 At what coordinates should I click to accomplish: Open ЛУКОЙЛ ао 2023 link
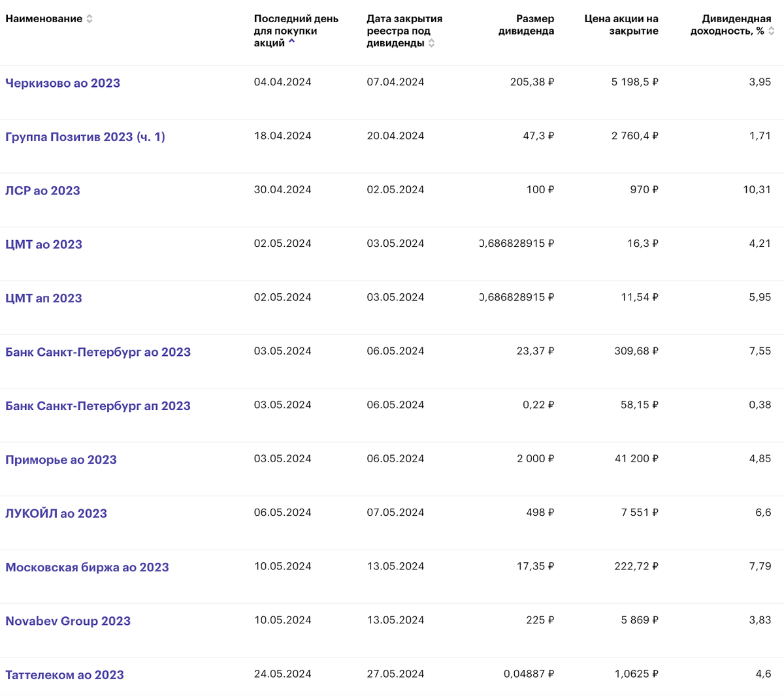click(x=56, y=514)
